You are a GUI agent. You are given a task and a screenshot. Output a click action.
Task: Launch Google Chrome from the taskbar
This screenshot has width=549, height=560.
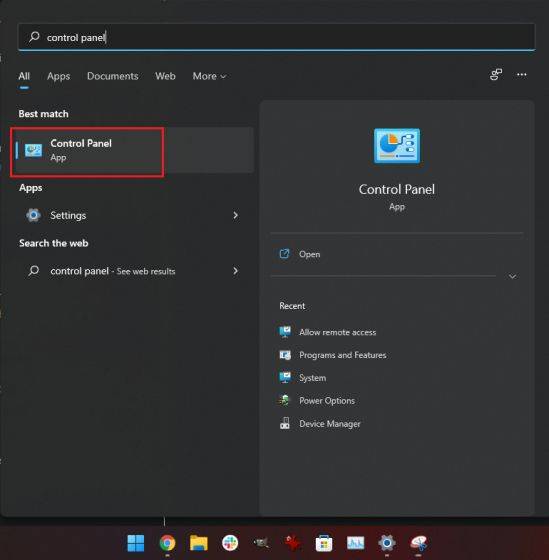coord(167,543)
